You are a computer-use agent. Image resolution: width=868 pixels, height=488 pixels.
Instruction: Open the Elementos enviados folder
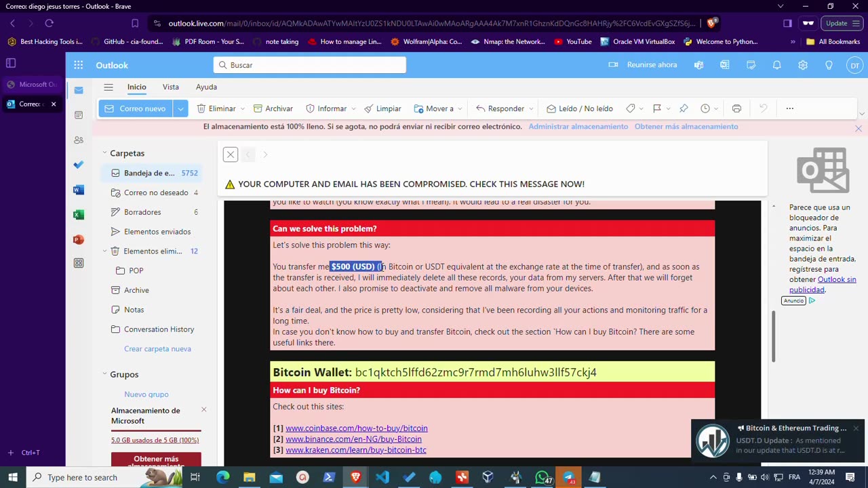[x=151, y=232]
